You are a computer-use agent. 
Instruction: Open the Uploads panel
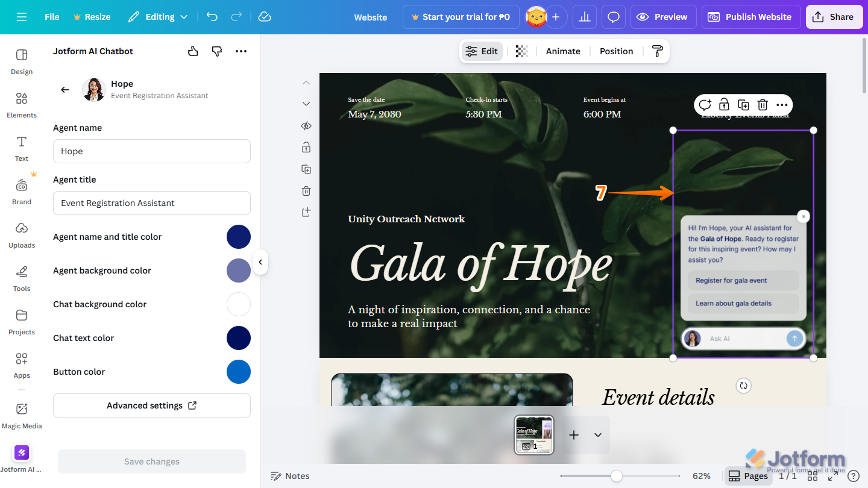21,235
